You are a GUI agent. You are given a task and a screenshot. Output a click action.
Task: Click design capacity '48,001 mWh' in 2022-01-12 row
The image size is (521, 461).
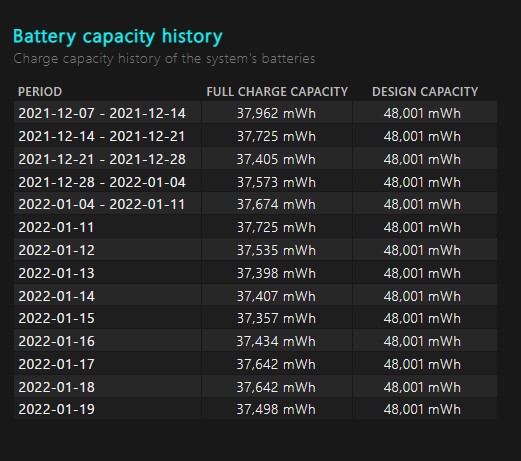click(x=422, y=250)
